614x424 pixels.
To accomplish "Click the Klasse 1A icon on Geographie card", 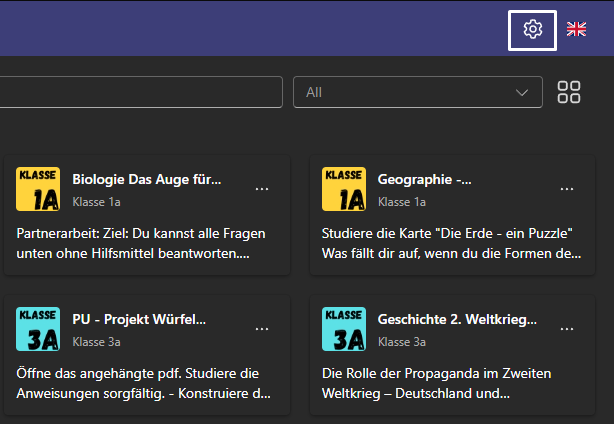I will [x=344, y=189].
